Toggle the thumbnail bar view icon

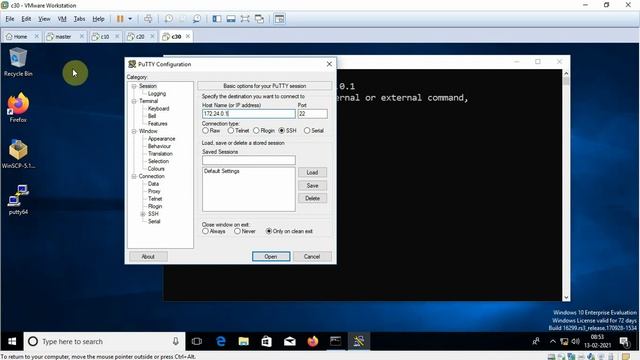(x=231, y=19)
